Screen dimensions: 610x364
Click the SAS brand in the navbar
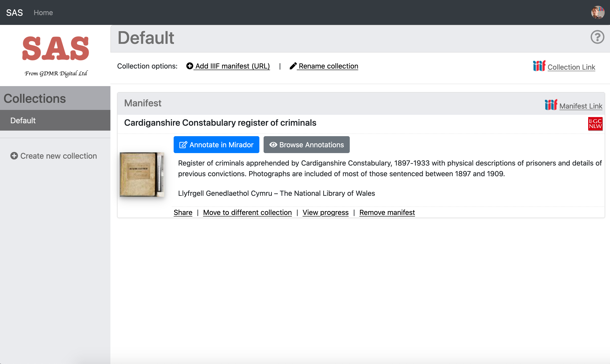click(14, 12)
